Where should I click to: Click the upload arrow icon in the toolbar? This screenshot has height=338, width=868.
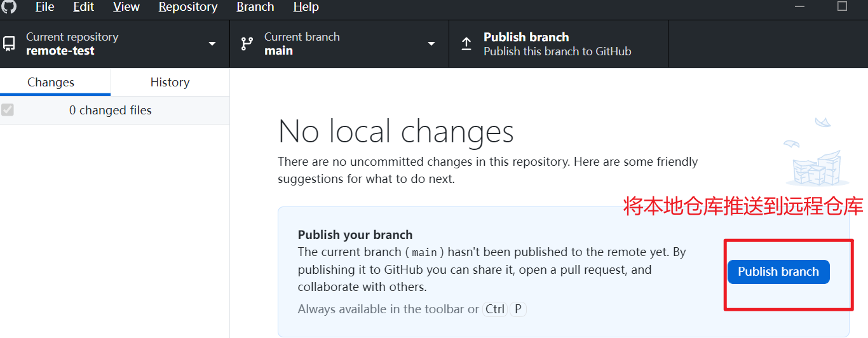point(466,44)
